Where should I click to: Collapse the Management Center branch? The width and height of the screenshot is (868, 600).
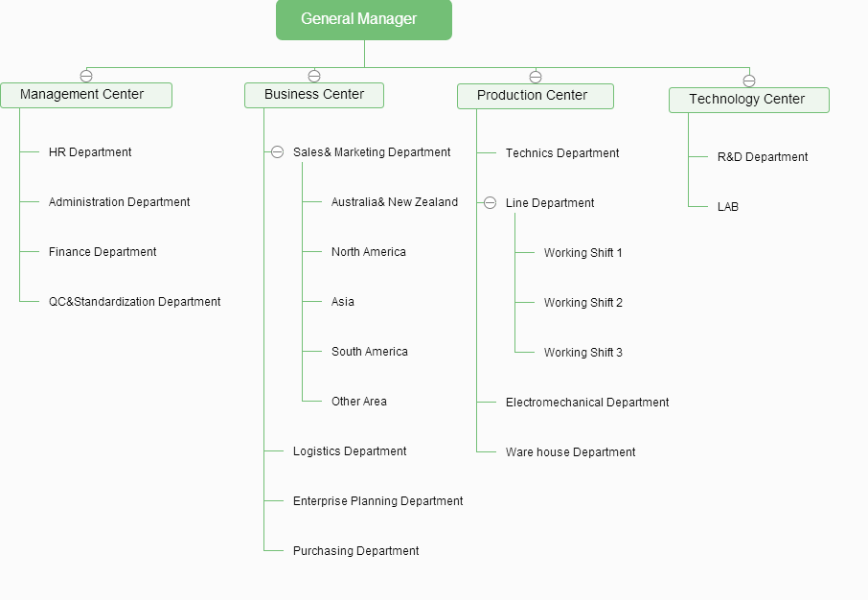86,76
